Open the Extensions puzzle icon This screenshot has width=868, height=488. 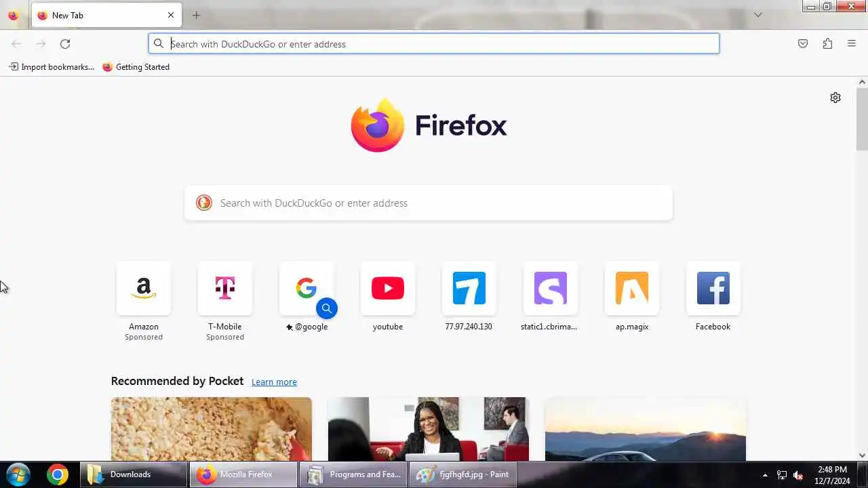pos(827,44)
